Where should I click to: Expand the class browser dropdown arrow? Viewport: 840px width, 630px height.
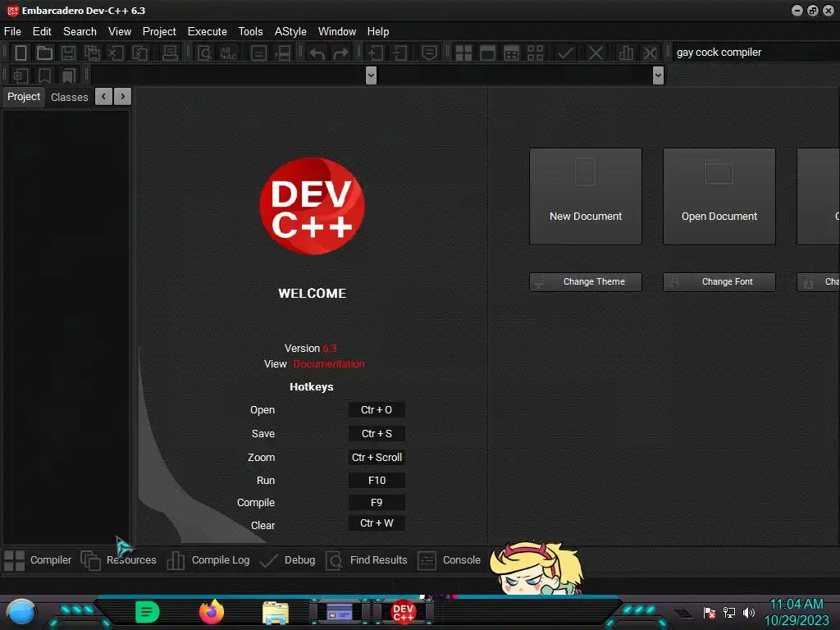point(371,75)
